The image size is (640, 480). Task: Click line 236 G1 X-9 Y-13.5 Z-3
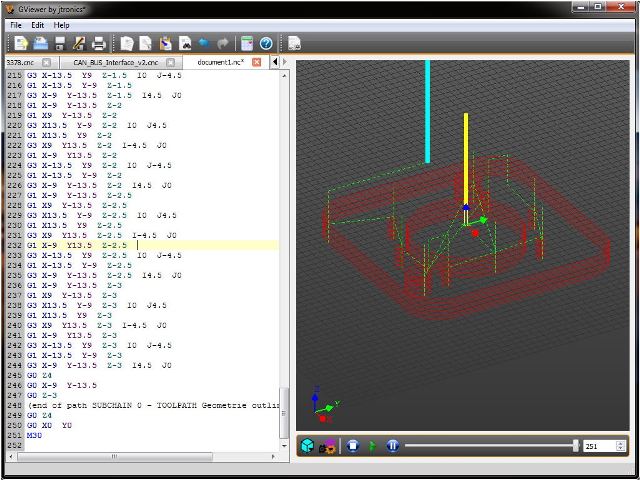(74, 285)
